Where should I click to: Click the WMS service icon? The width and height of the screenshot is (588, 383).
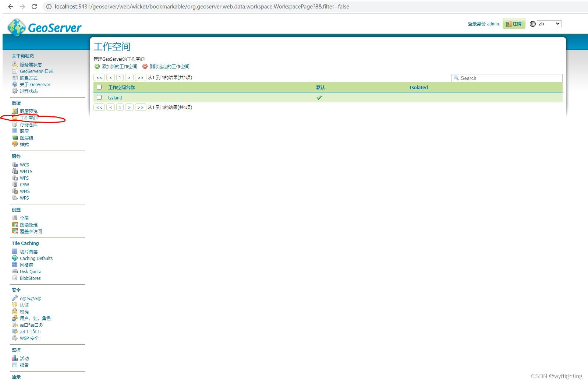15,191
